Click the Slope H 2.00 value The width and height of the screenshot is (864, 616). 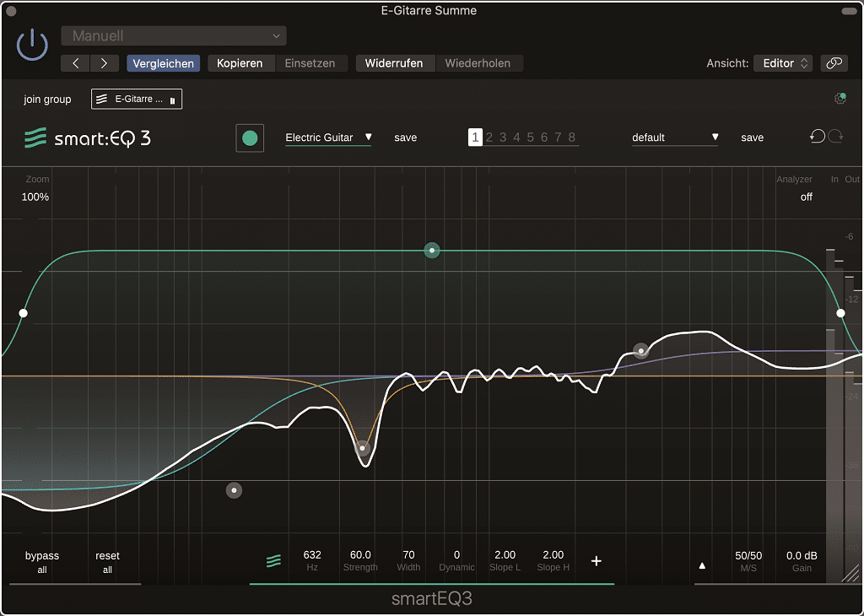tap(553, 555)
